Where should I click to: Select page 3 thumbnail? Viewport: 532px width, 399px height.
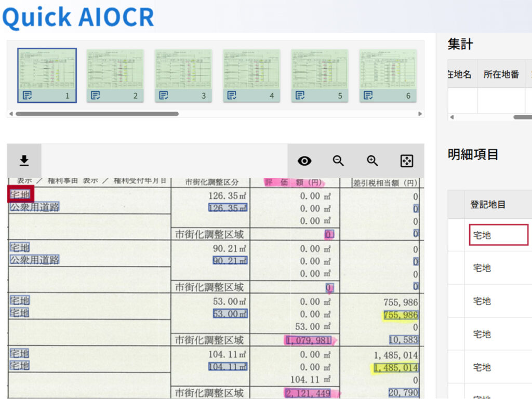(x=183, y=75)
